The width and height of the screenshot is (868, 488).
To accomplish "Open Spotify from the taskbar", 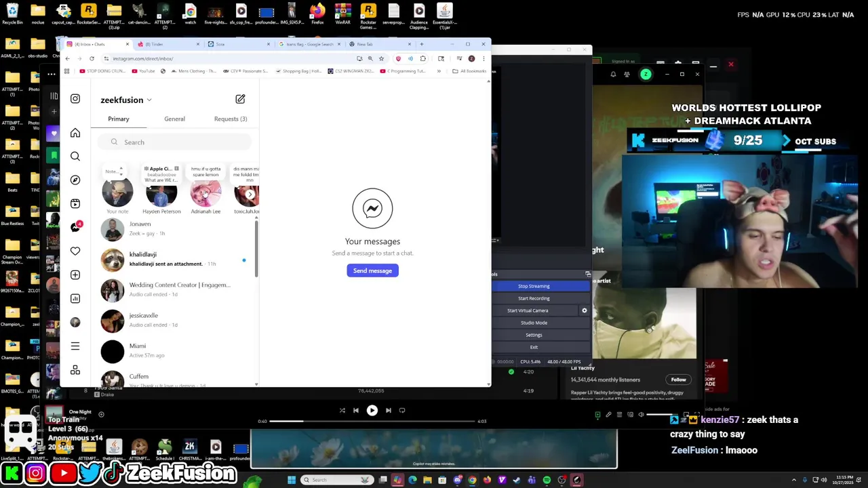I will (x=547, y=480).
